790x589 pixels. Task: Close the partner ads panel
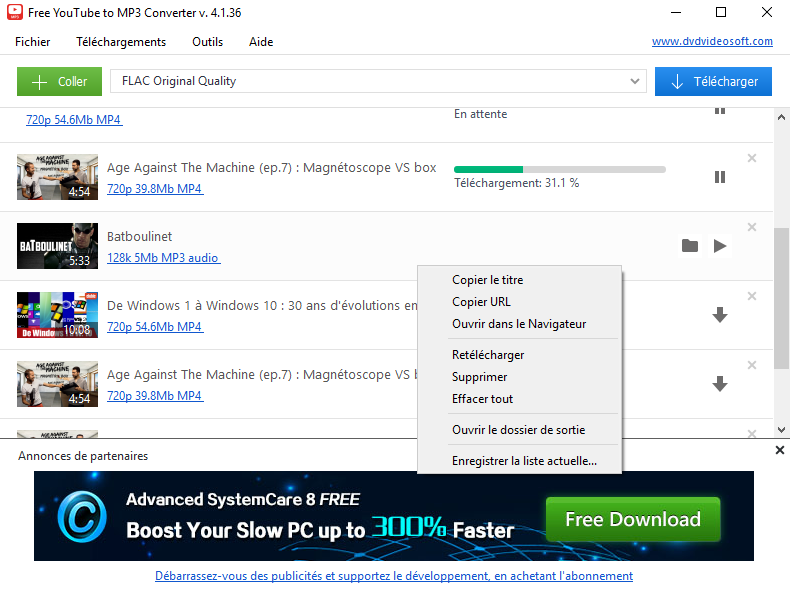pos(780,451)
